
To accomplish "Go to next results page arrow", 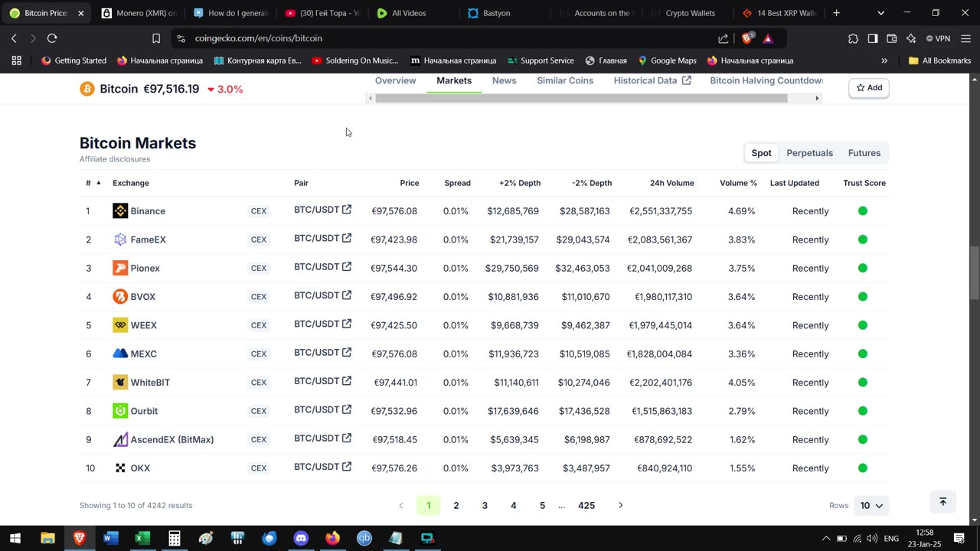I will pyautogui.click(x=620, y=505).
